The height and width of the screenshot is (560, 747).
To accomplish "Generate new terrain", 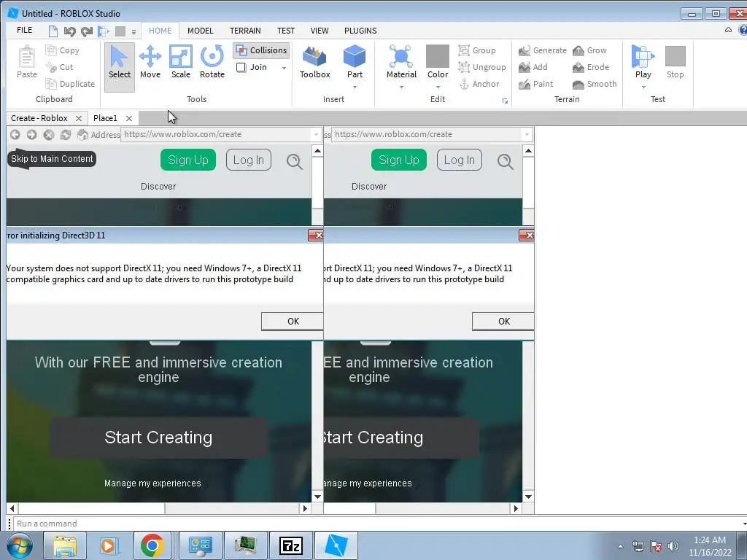I will coord(543,50).
